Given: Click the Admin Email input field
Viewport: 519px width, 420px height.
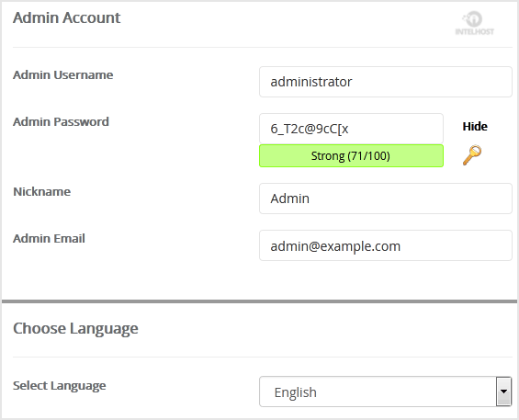Looking at the screenshot, I should 386,245.
